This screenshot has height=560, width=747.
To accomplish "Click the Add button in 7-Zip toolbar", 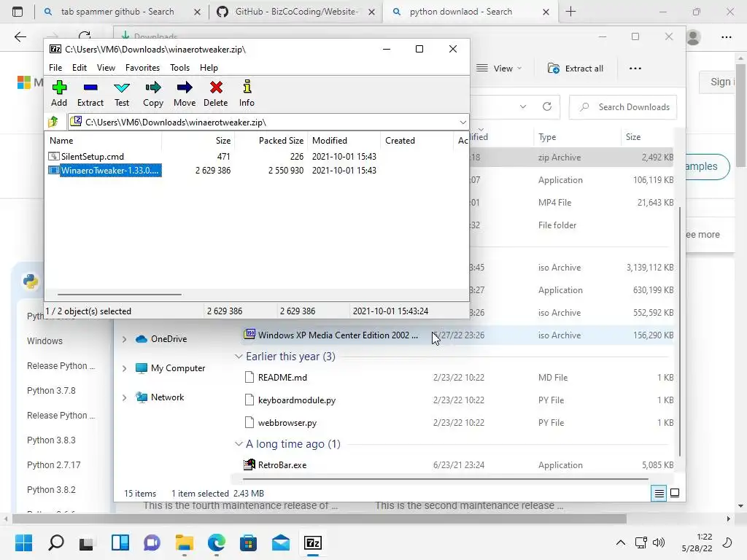I will [59, 93].
